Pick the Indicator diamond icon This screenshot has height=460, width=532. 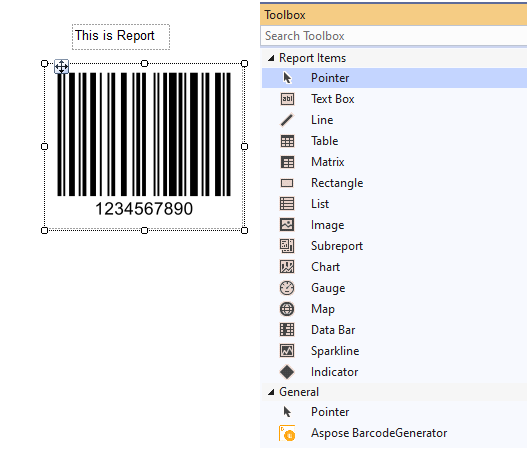(287, 372)
